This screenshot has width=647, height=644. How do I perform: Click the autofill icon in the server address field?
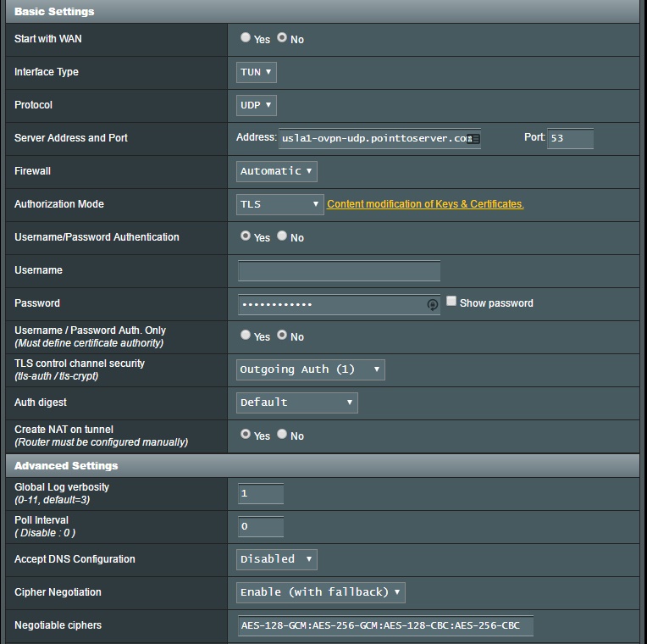click(x=473, y=139)
